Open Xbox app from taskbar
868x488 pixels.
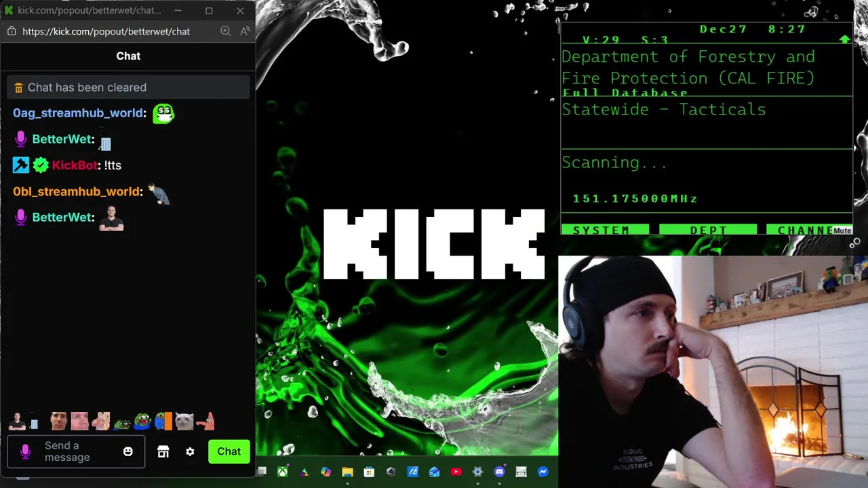click(282, 472)
